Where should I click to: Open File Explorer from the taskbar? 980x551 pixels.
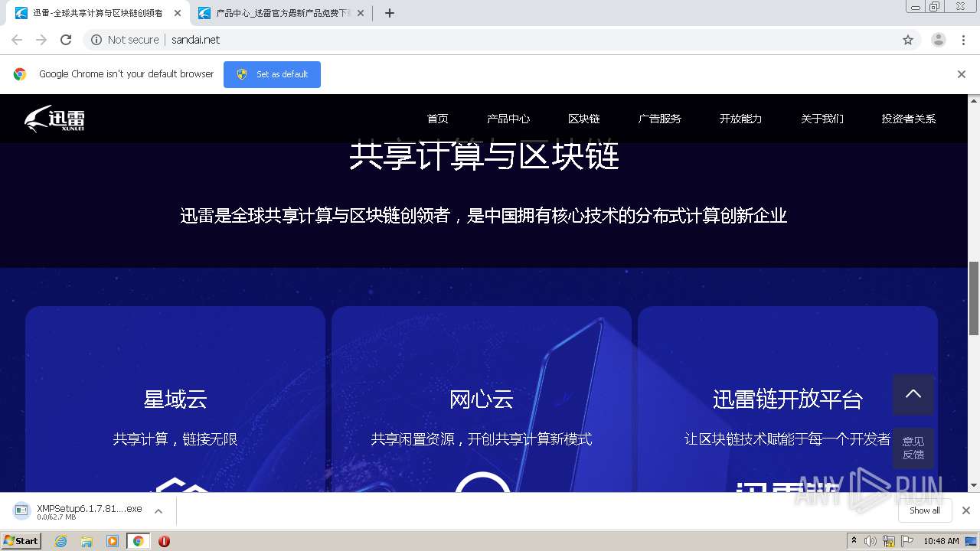pos(87,541)
